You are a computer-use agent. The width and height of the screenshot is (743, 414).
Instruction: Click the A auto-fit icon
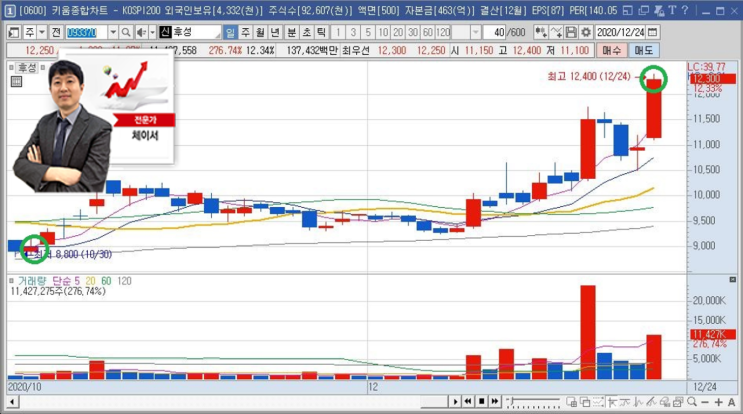pos(731,402)
